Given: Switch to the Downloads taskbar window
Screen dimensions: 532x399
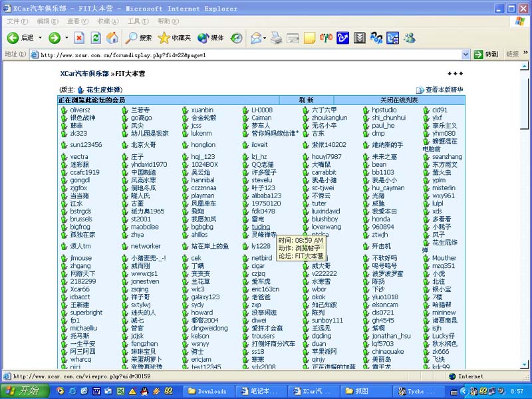Looking at the screenshot, I should tap(209, 391).
